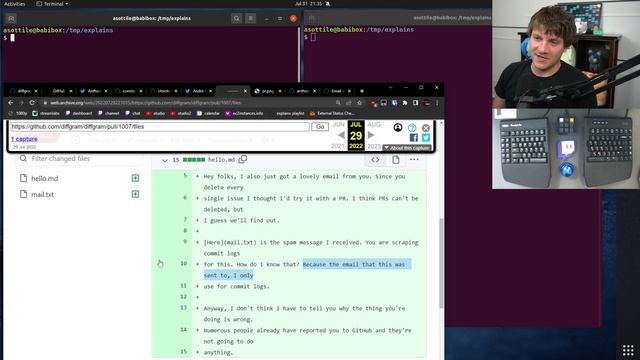
Task: Open Wayback help question icon
Action: [412, 128]
